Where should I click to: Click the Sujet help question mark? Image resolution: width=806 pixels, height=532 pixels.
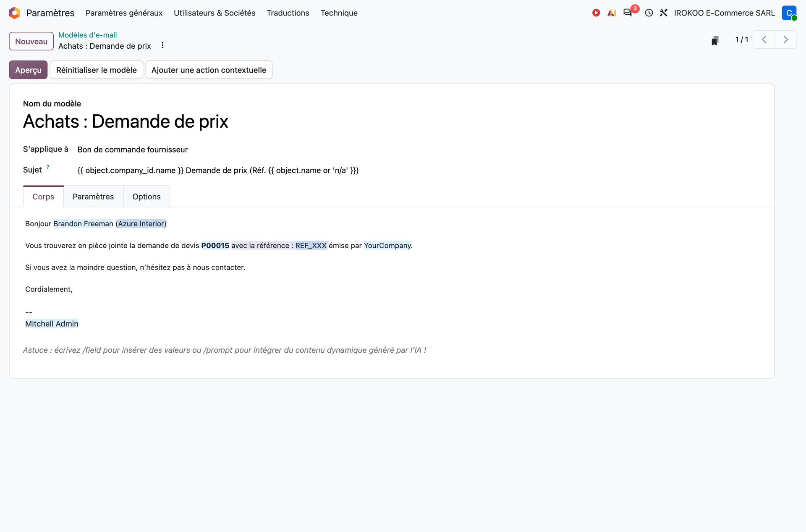pyautogui.click(x=48, y=167)
